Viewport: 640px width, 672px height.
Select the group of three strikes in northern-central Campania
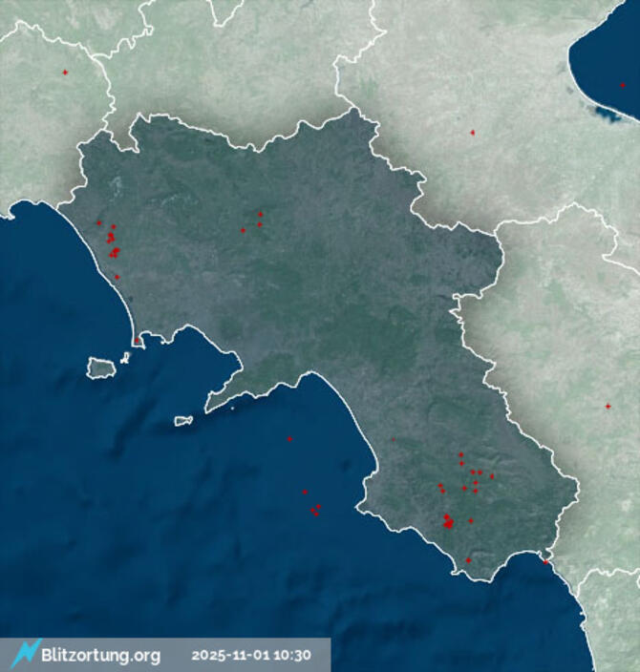click(254, 222)
